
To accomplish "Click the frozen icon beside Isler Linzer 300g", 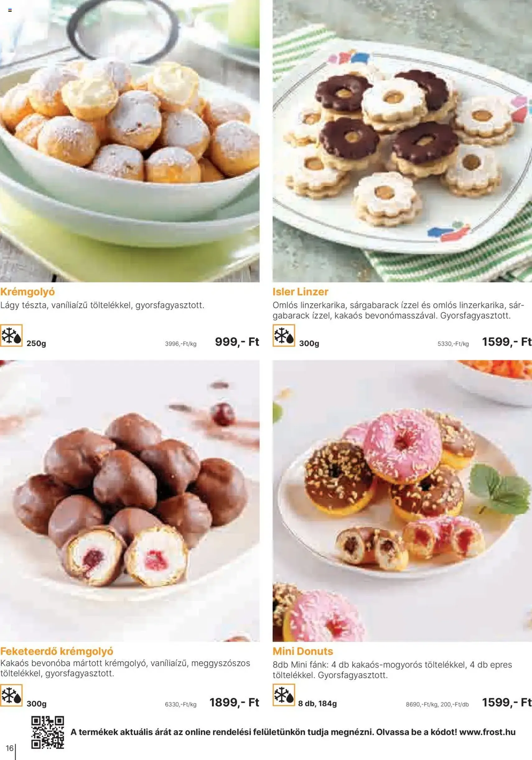I will click(x=283, y=335).
